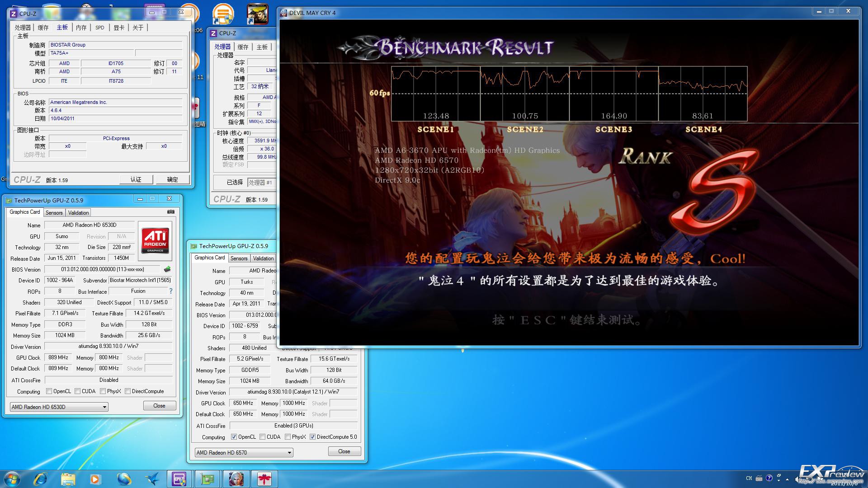Open the Windows Start menu orb
868x488 pixels.
coord(12,479)
